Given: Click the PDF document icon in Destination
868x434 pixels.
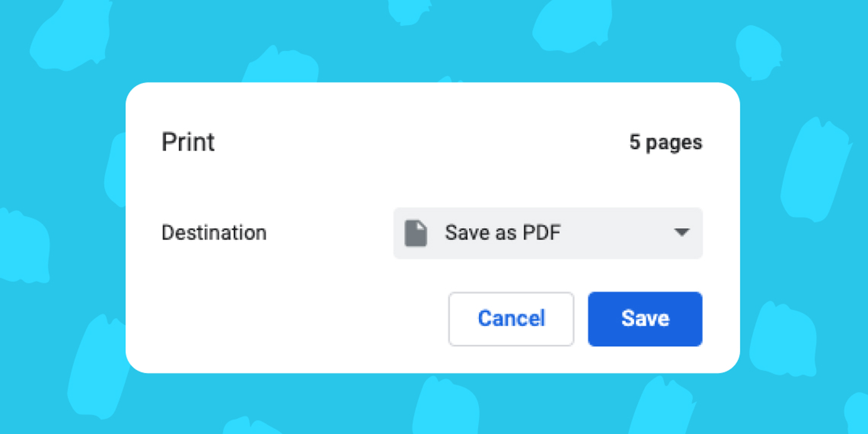Looking at the screenshot, I should click(x=416, y=233).
